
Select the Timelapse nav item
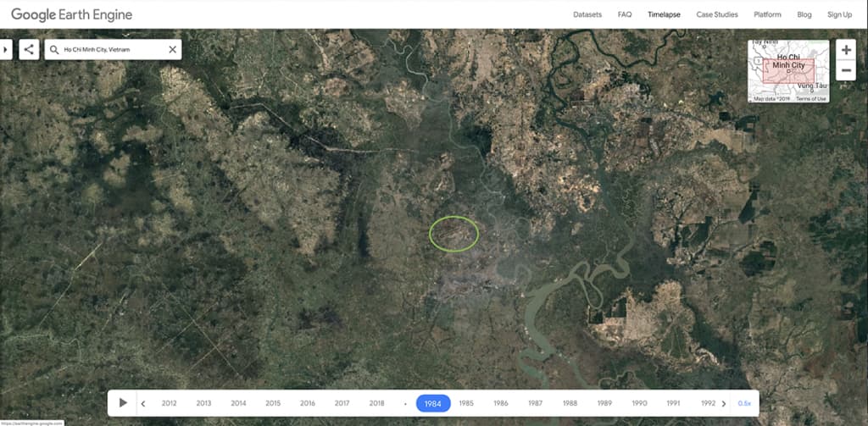click(x=664, y=15)
